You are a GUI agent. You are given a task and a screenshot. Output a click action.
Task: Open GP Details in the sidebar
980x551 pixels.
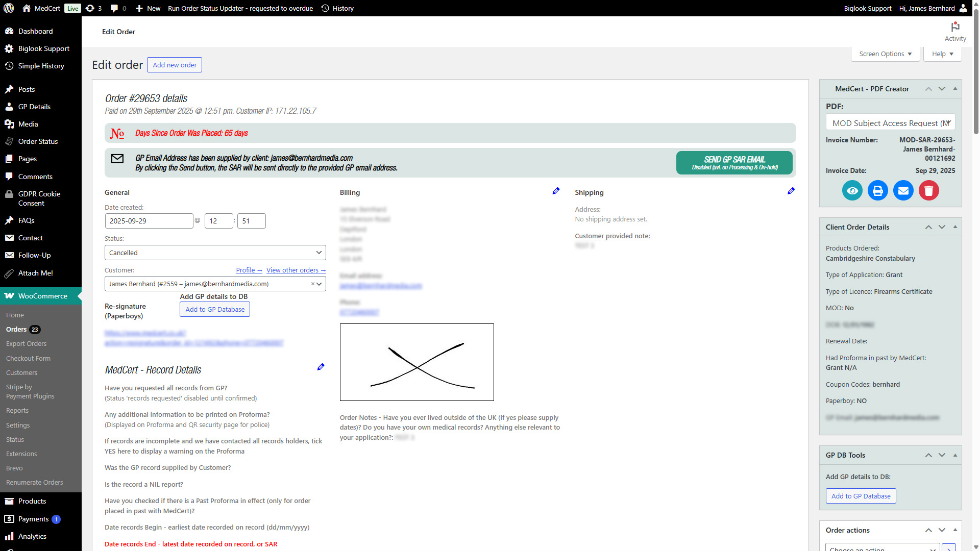tap(41, 107)
